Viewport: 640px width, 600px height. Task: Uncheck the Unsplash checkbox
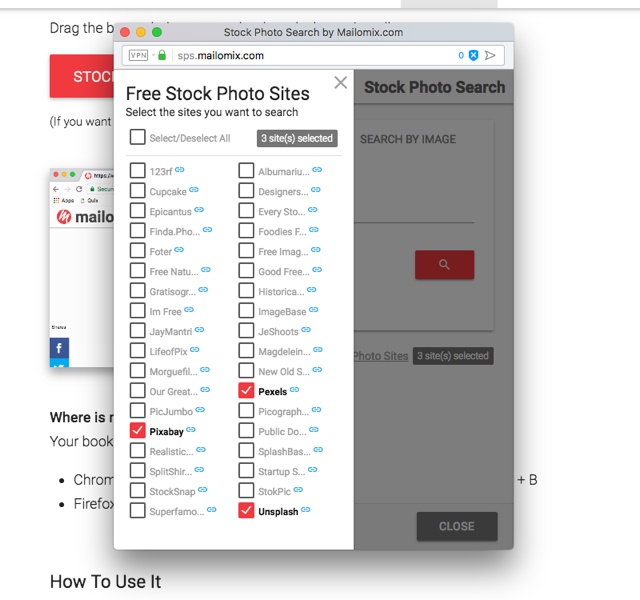[x=246, y=510]
